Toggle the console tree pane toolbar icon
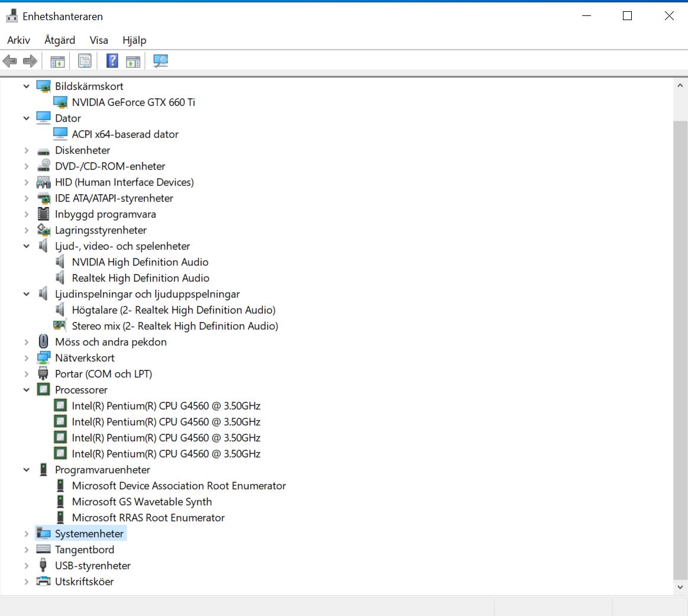Image resolution: width=688 pixels, height=616 pixels. tap(57, 61)
